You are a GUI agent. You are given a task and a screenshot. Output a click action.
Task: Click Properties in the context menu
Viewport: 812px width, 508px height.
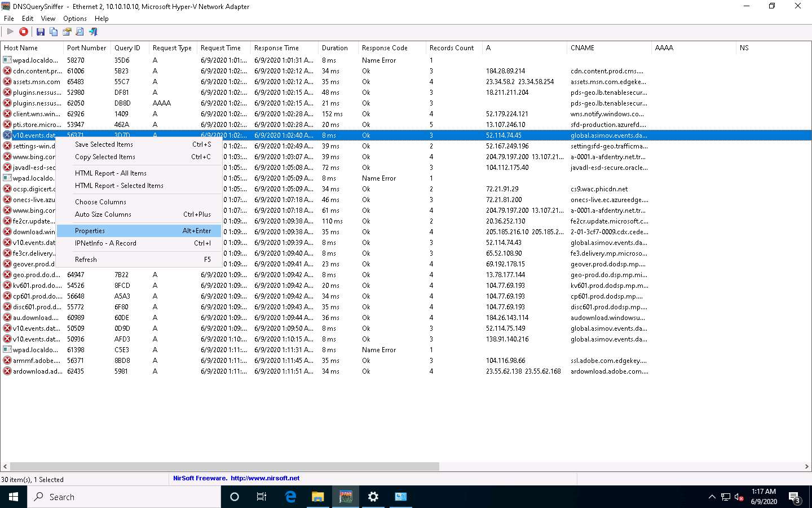[x=139, y=231]
